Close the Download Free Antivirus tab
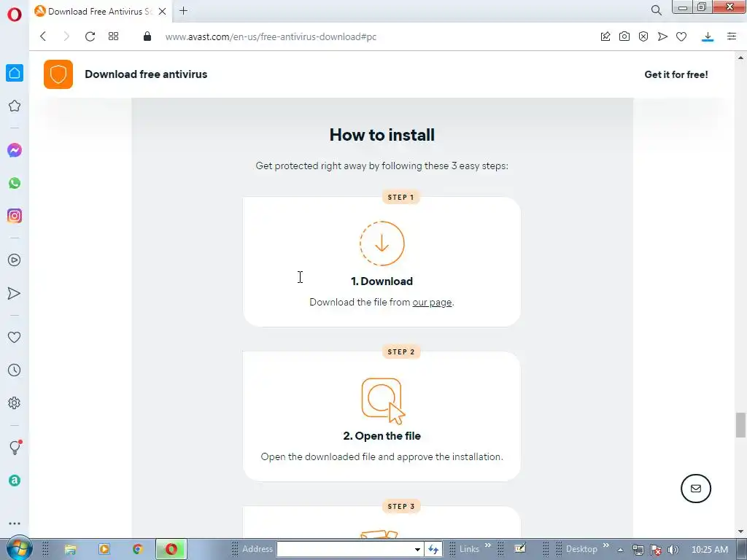 162,11
